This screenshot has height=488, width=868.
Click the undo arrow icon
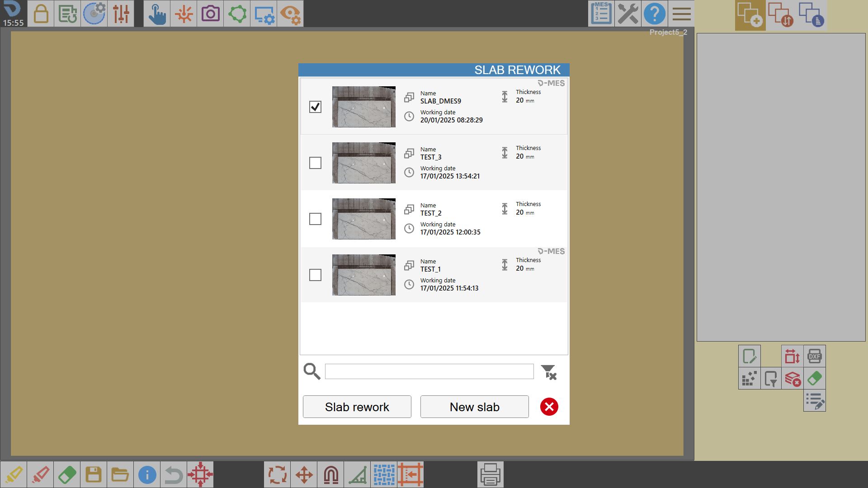(x=174, y=474)
